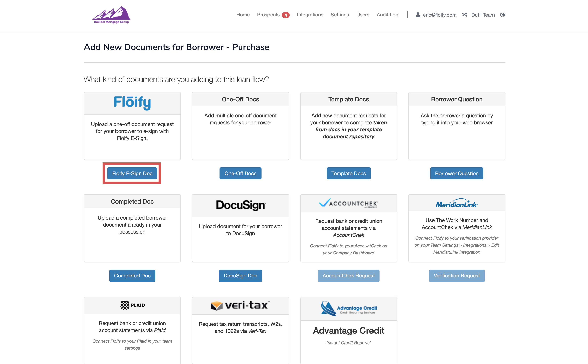Click the AccountChek logo
This screenshot has width=588, height=364.
pyautogui.click(x=348, y=203)
